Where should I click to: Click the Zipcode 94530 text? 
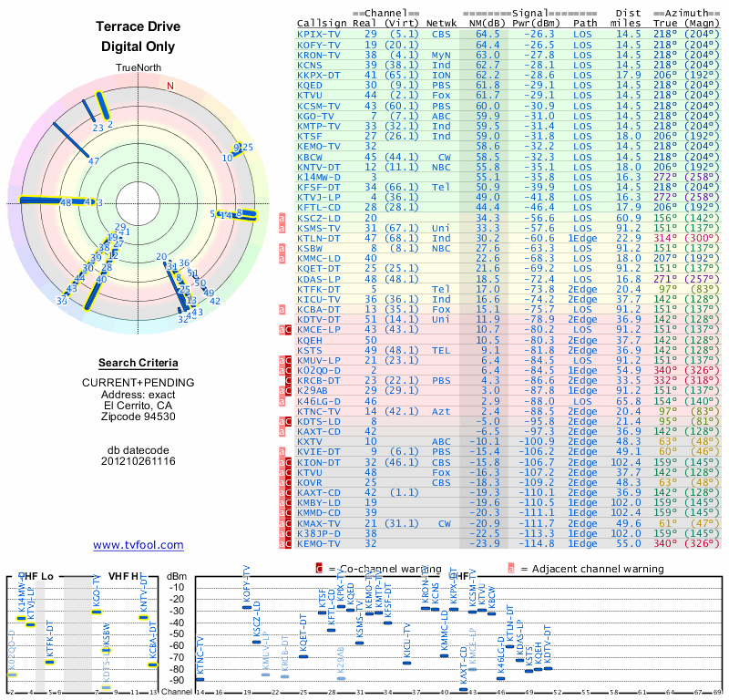[x=139, y=417]
